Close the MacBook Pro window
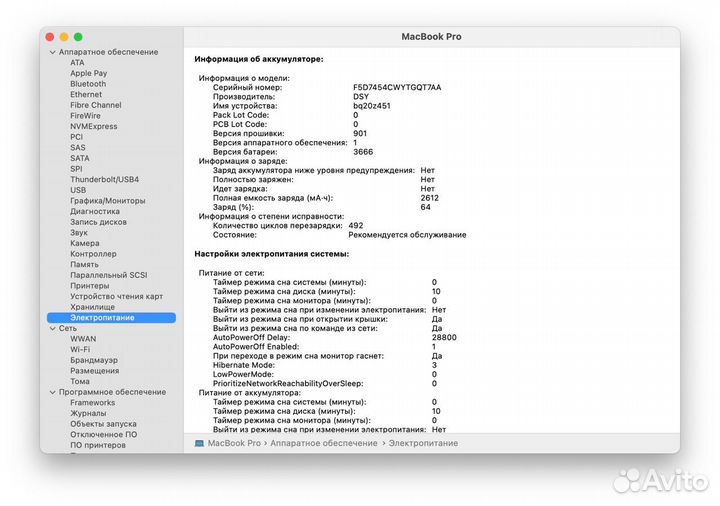Screen dimensions: 720x506 coord(50,37)
